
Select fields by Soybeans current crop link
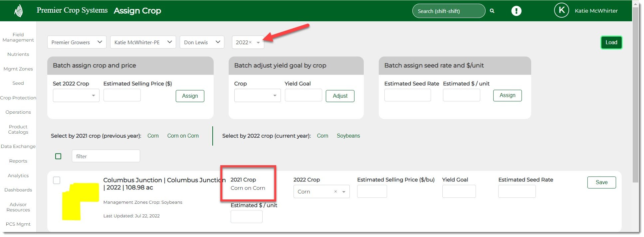[348, 136]
